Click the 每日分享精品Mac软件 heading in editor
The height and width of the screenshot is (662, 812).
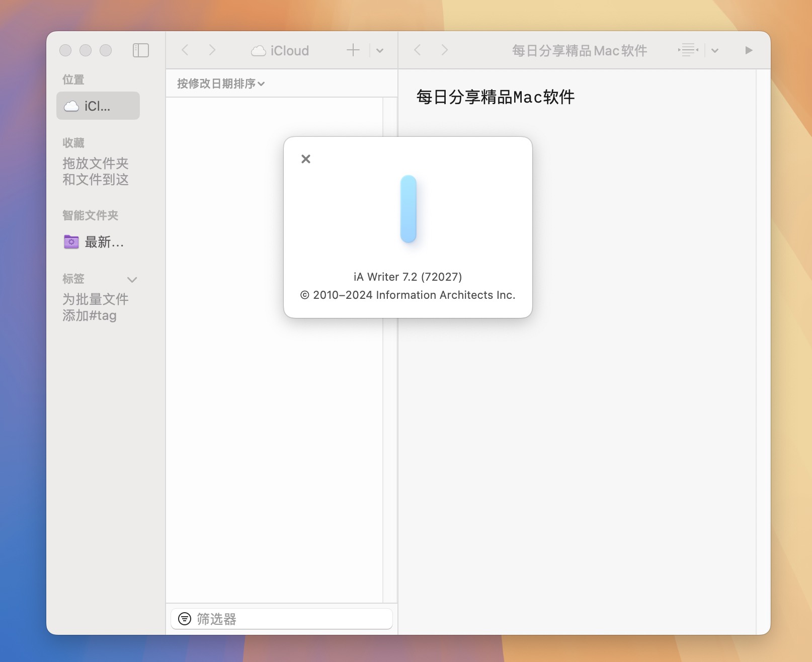click(496, 97)
